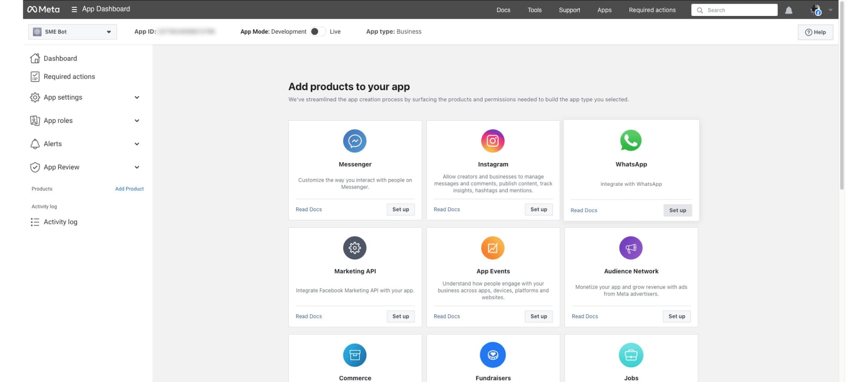Open the App Dashboard hamburger menu
The height and width of the screenshot is (382, 868).
coord(74,10)
